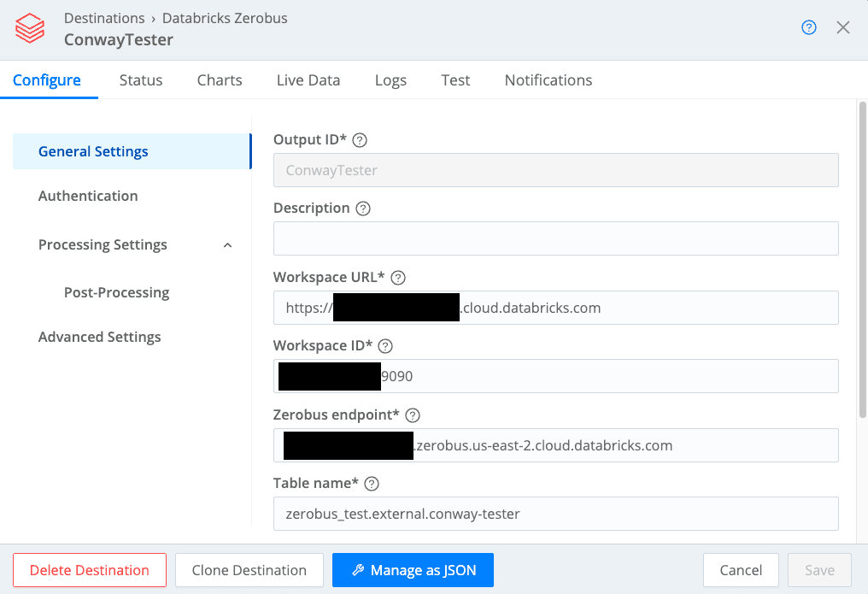Show help tooltip for Zerobus endpoint
The width and height of the screenshot is (868, 594).
(x=413, y=415)
